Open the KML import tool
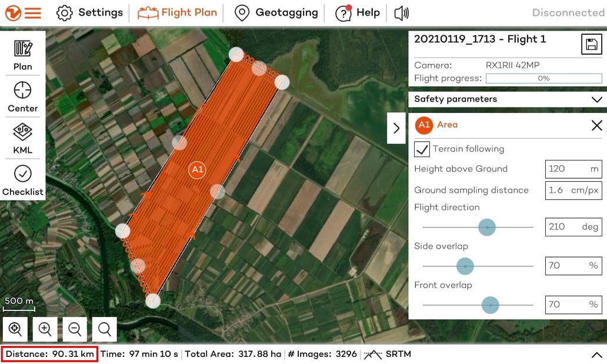 (x=23, y=137)
